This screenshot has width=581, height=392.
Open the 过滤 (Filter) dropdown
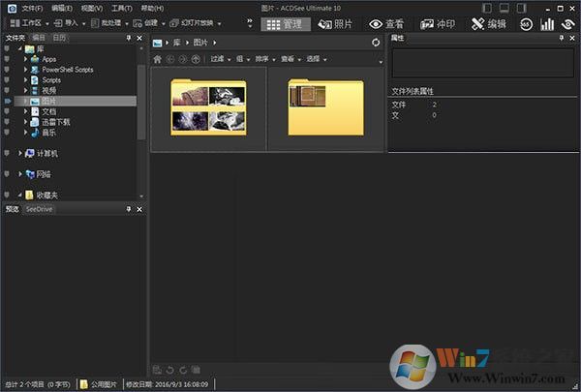click(219, 59)
